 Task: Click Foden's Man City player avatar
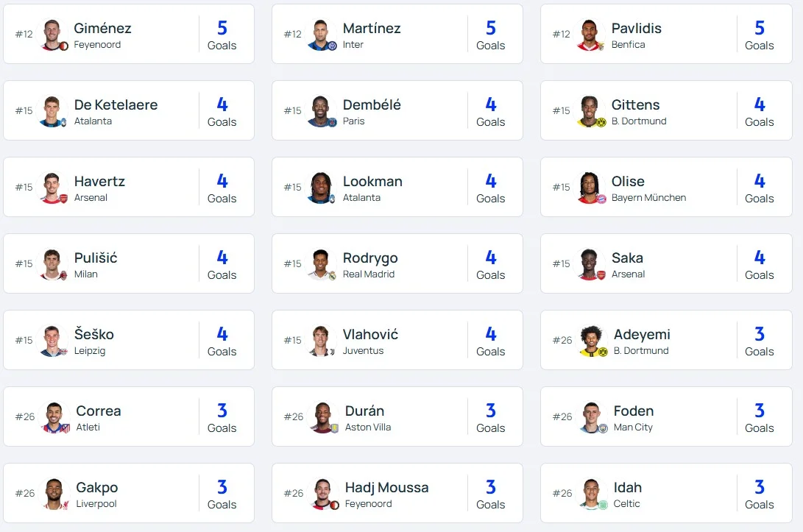point(592,417)
